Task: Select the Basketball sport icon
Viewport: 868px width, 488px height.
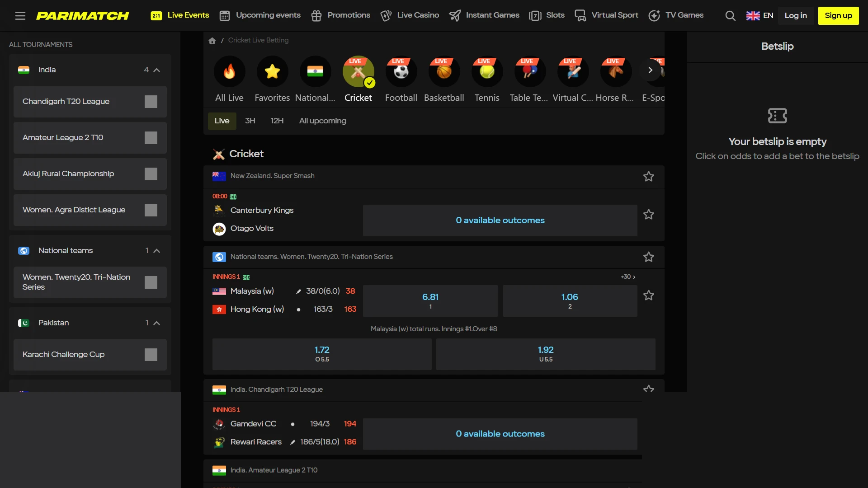Action: pos(444,71)
